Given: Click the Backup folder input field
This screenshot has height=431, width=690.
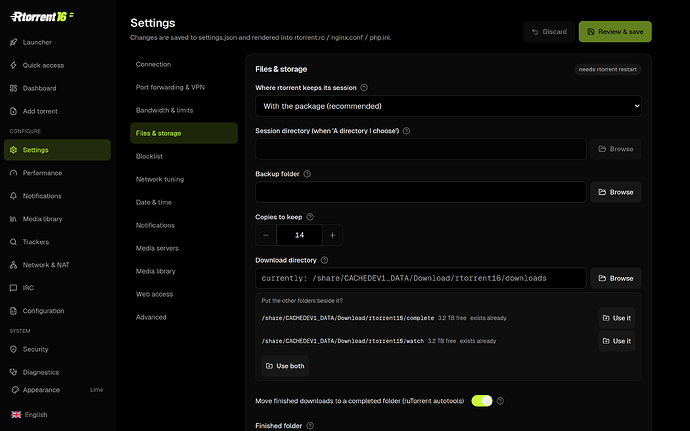Looking at the screenshot, I should click(x=421, y=192).
